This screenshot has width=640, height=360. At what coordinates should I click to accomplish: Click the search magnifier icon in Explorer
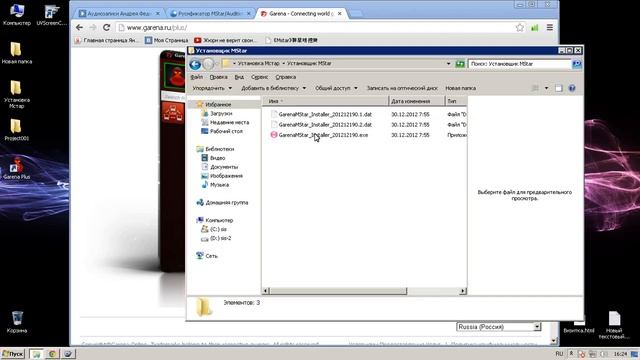[577, 64]
